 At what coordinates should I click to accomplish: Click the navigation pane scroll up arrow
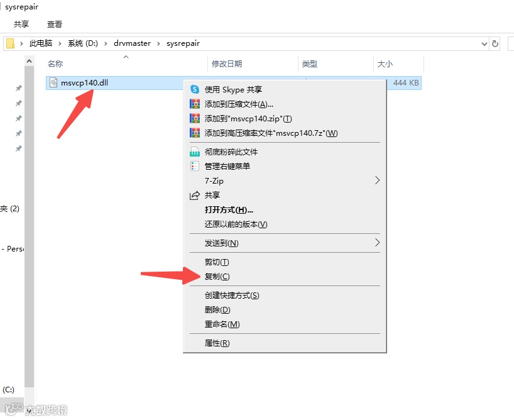(x=29, y=61)
